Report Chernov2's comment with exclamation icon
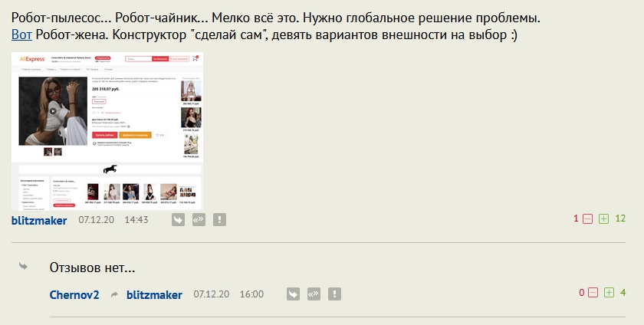This screenshot has width=644, height=325. 334,294
